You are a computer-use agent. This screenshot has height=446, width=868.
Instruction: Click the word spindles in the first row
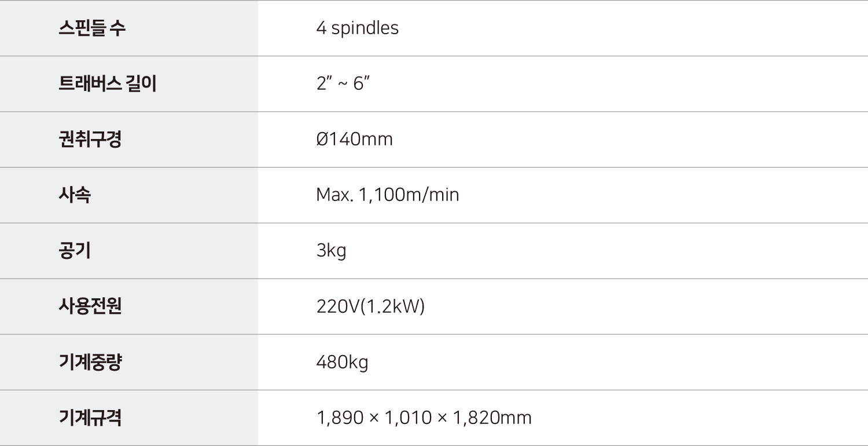365,28
